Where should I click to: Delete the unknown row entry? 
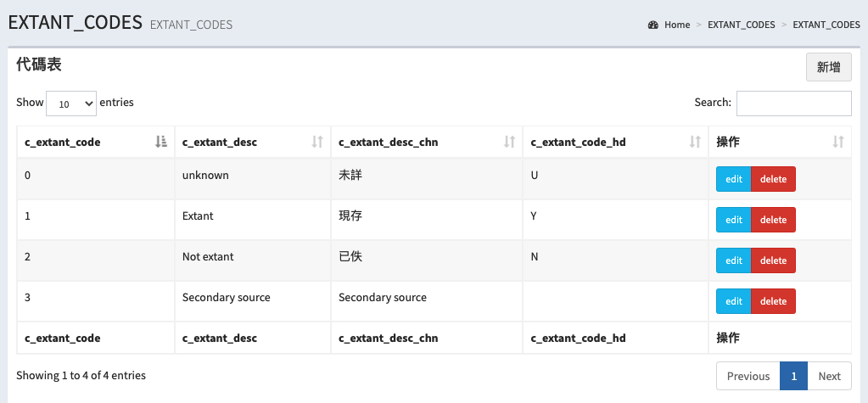pyautogui.click(x=773, y=179)
